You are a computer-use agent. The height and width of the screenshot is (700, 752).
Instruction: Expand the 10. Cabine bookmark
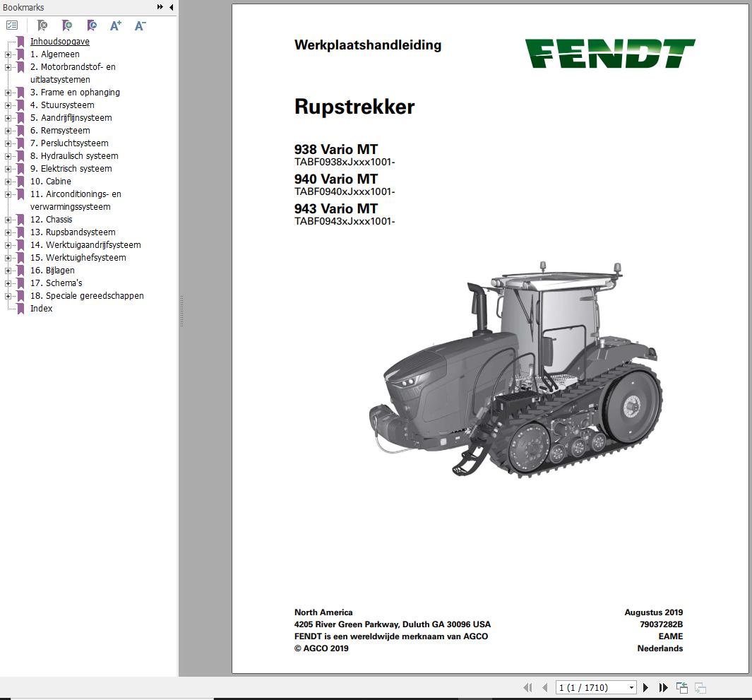tap(8, 182)
